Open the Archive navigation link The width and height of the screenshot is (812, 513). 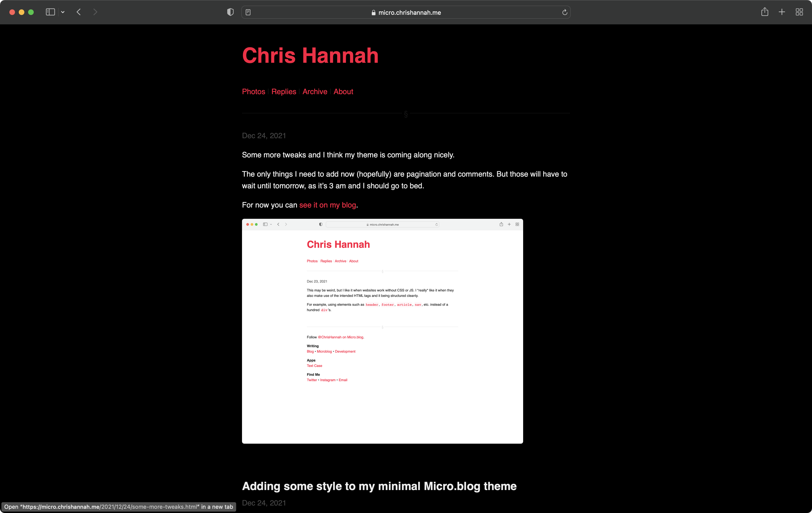(x=315, y=92)
